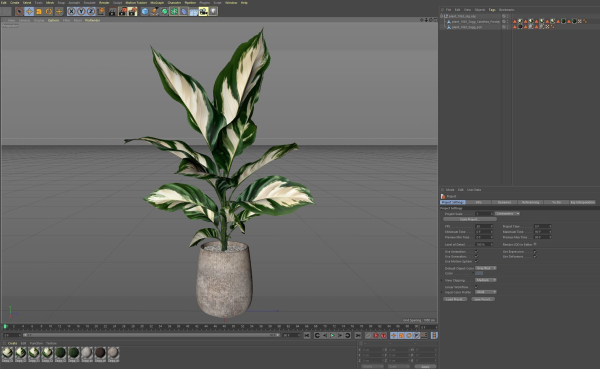600x369 pixels.
Task: Open Tags menu in Object Manager
Action: (x=492, y=10)
